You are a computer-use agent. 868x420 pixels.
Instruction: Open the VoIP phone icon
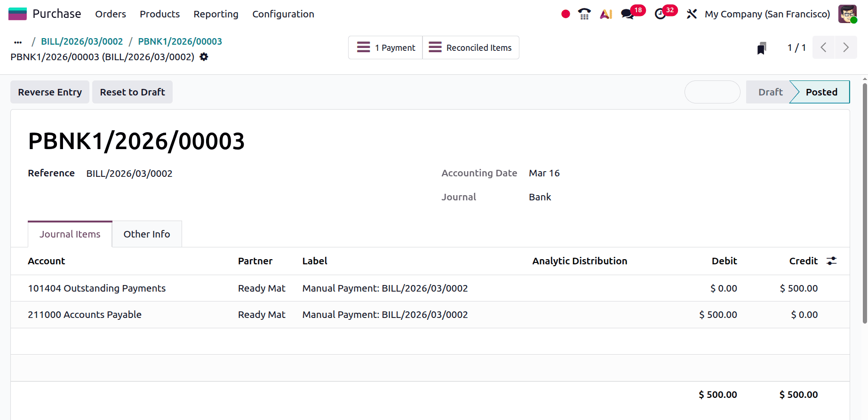584,14
